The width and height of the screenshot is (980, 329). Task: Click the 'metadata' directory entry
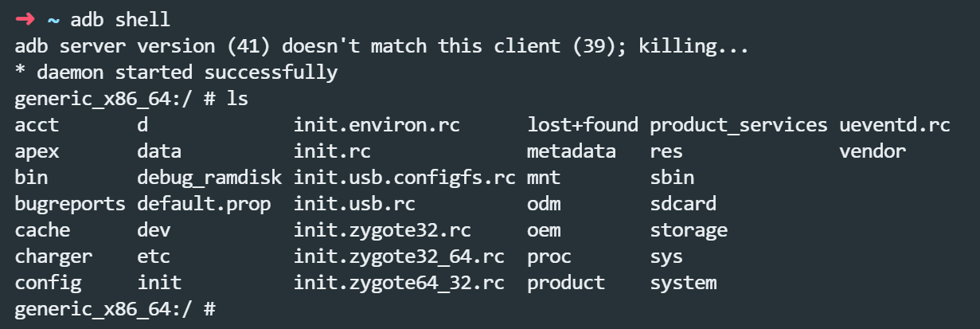[x=571, y=151]
